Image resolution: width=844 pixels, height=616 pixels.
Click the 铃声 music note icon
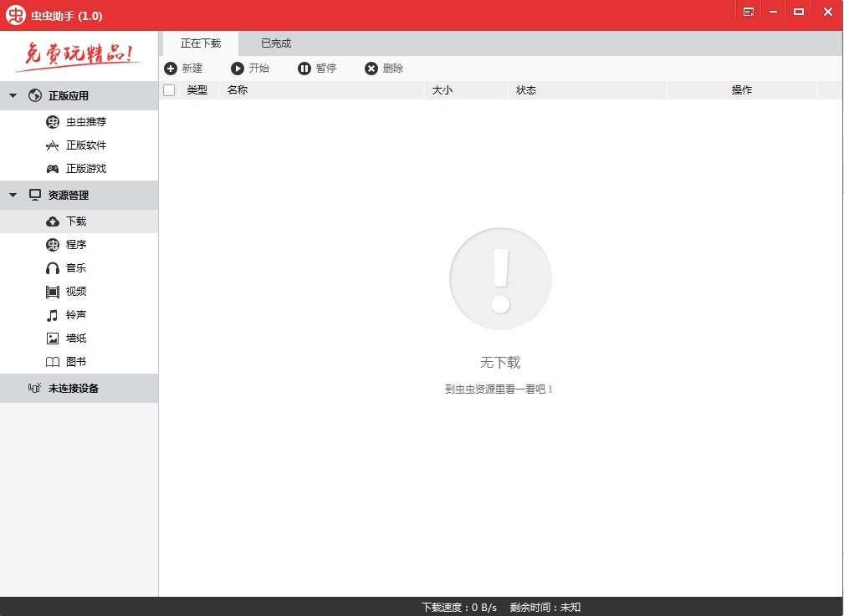point(52,315)
